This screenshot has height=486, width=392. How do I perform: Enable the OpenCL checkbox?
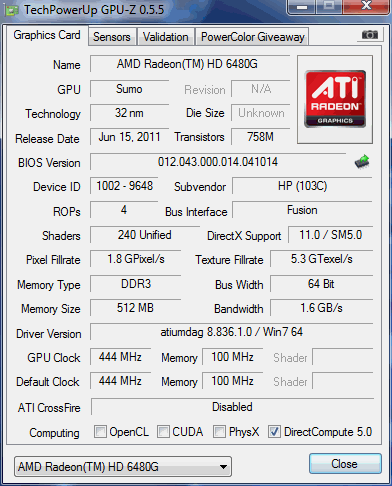tap(100, 431)
